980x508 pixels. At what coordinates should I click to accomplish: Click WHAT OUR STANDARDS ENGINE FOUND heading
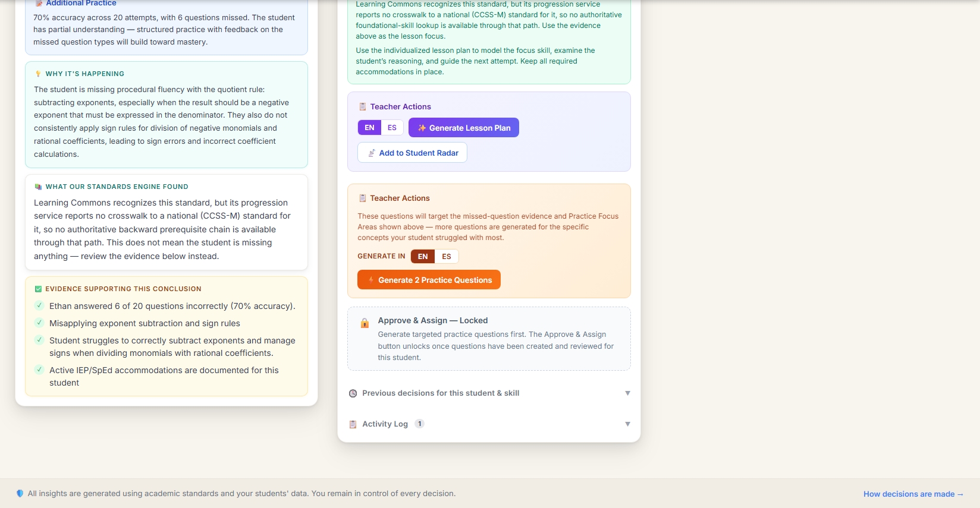pos(117,187)
